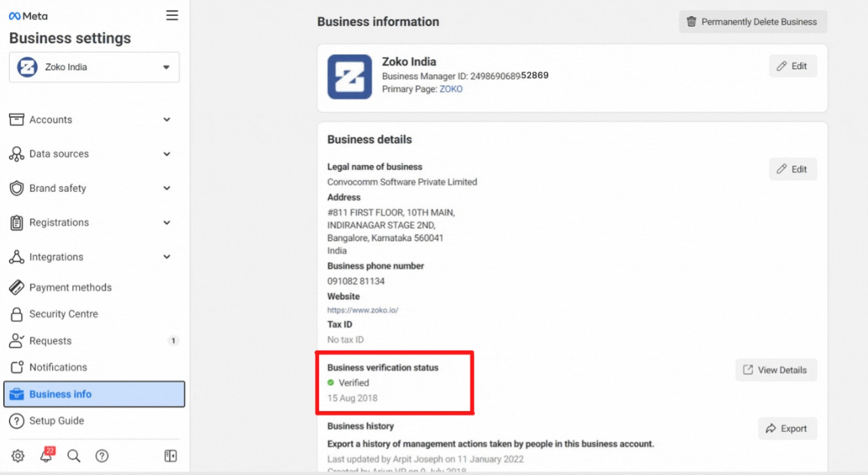This screenshot has height=475, width=868.
Task: Click View Details for verification status
Action: pyautogui.click(x=776, y=370)
